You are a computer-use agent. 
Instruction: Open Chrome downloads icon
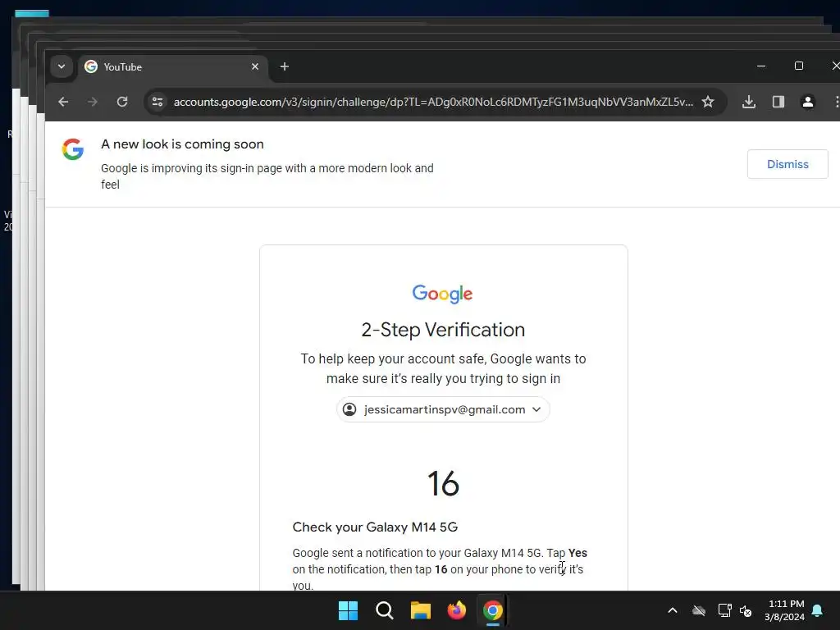point(749,102)
